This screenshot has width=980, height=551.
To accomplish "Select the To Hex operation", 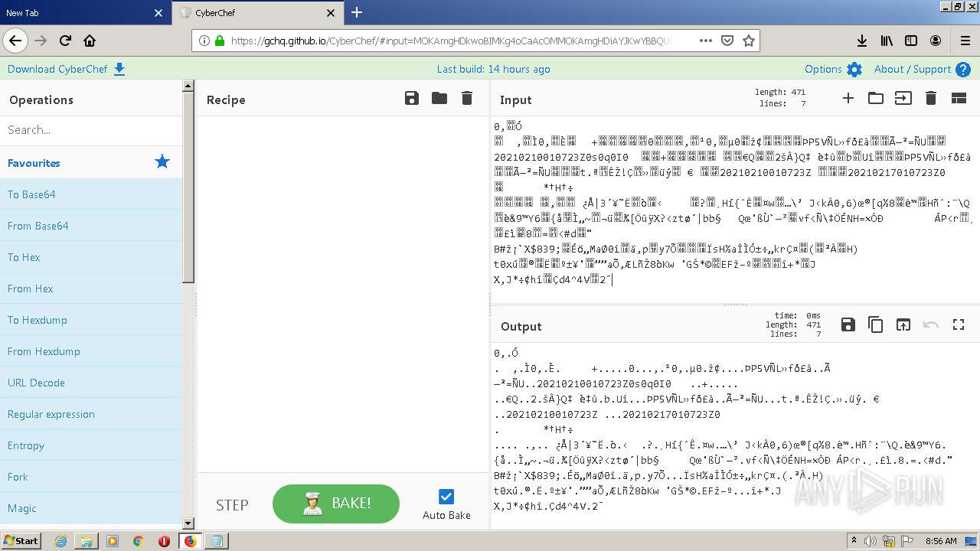I will 91,257.
